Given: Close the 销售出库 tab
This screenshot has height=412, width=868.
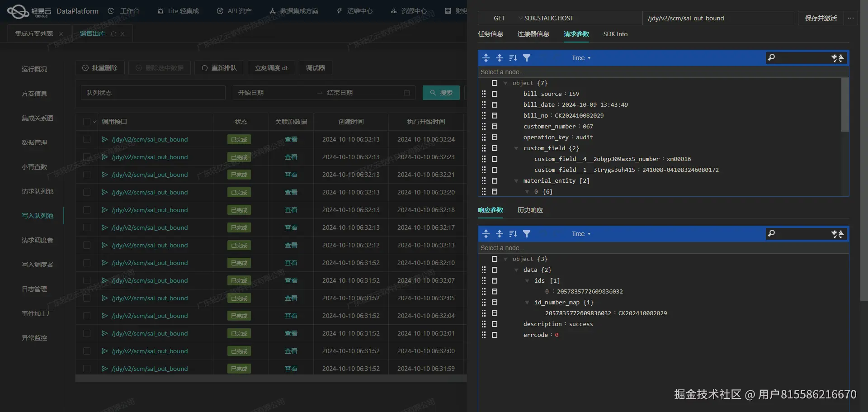Looking at the screenshot, I should 123,34.
